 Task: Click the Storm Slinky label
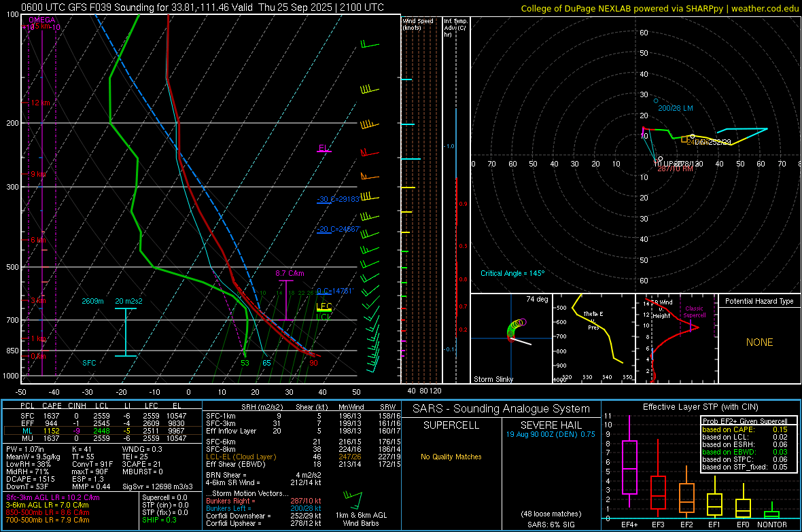(x=493, y=379)
